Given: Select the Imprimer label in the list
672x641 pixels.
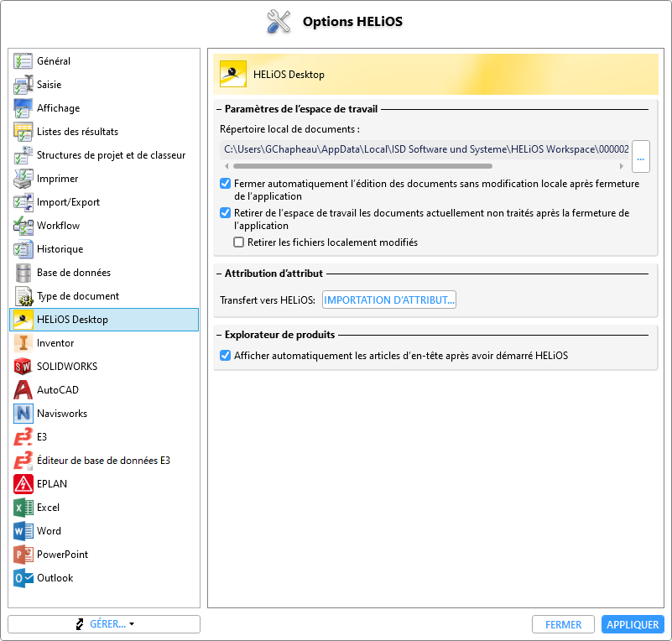Looking at the screenshot, I should 57,179.
